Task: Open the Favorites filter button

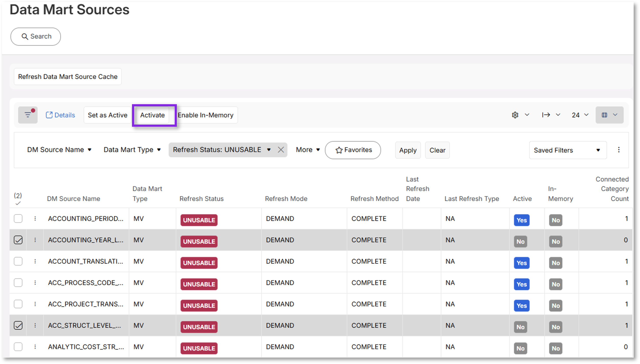Action: pyautogui.click(x=353, y=150)
